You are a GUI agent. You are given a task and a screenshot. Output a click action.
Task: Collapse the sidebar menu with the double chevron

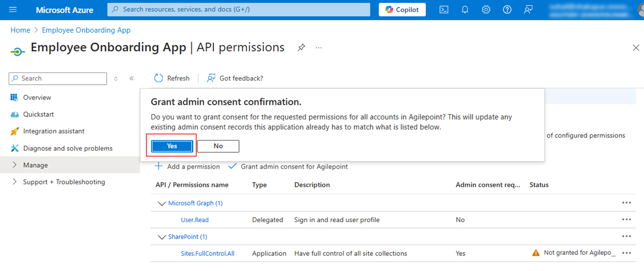pyautogui.click(x=131, y=79)
